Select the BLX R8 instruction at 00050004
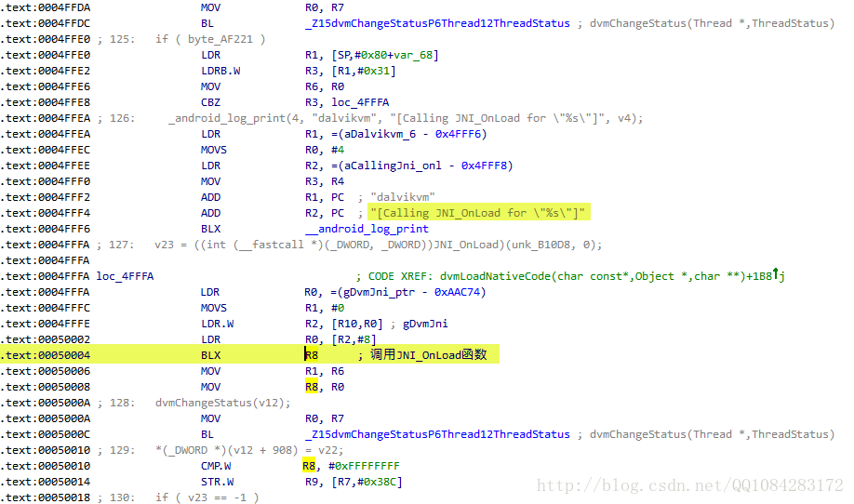This screenshot has width=854, height=504. click(249, 355)
